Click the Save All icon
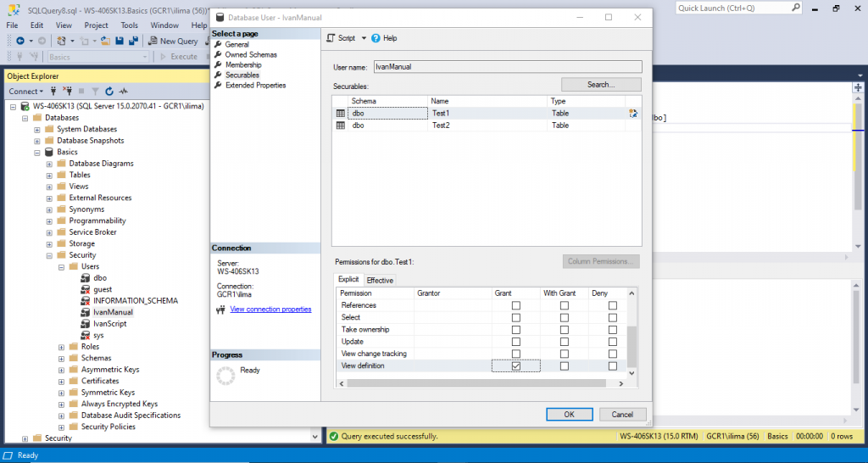868x463 pixels. 133,41
